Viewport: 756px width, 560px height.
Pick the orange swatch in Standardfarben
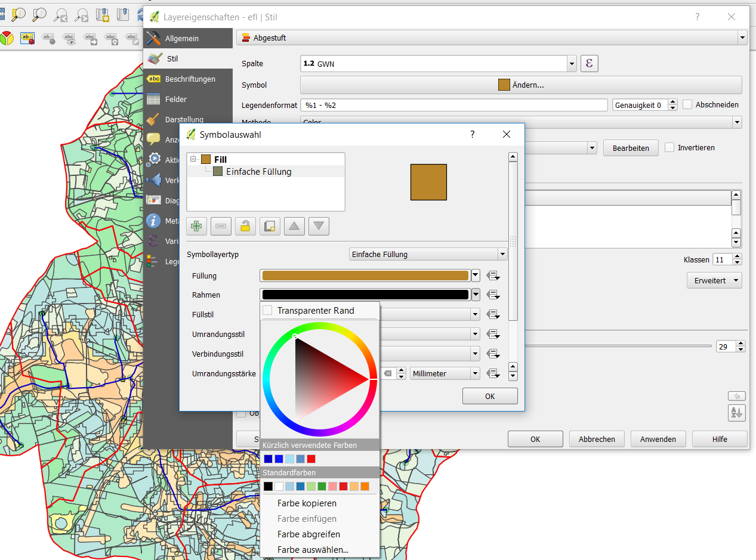point(365,487)
